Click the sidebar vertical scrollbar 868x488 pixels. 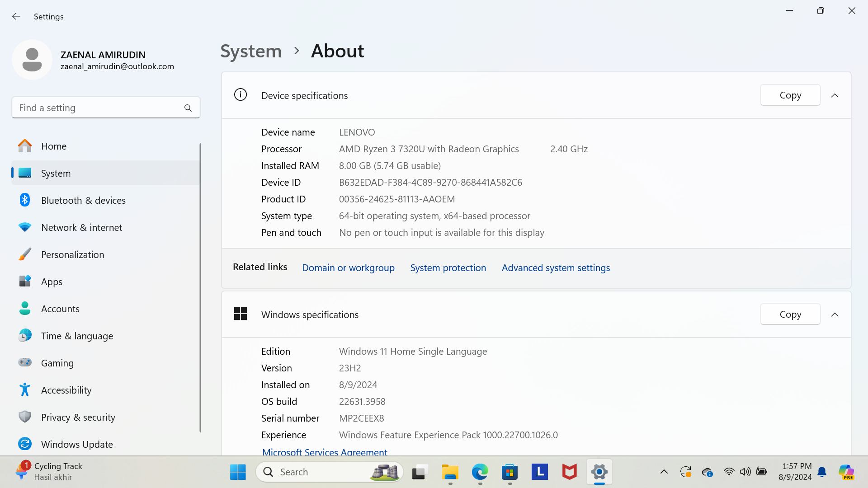coord(200,287)
